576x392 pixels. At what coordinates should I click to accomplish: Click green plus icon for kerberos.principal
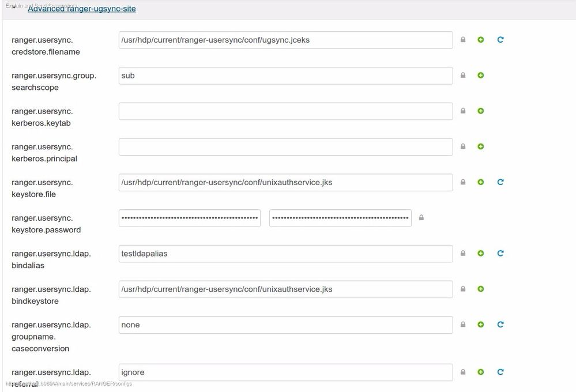pos(481,146)
